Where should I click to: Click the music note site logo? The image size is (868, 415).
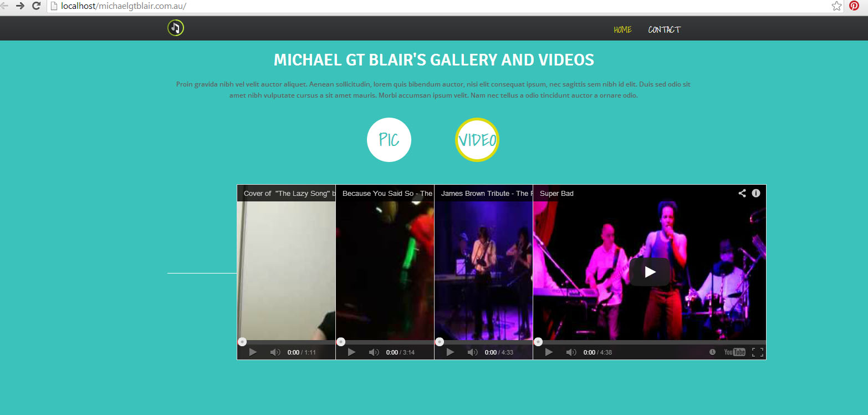coord(176,28)
